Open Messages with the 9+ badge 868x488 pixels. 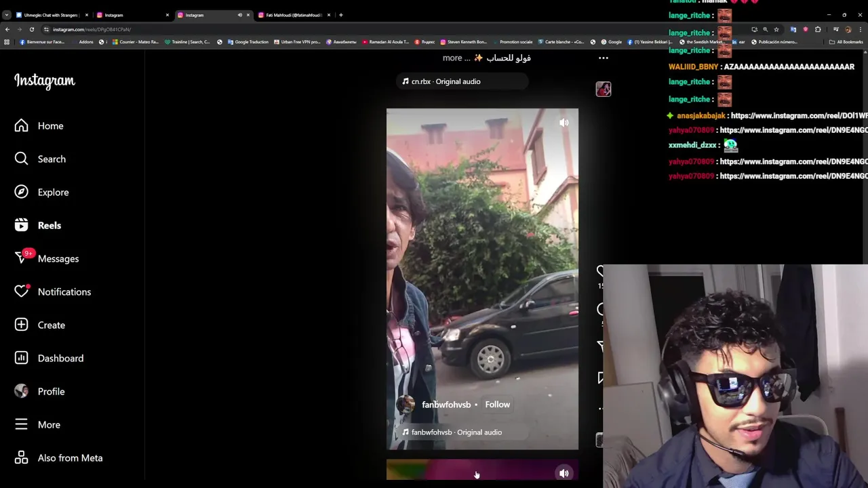tap(46, 258)
